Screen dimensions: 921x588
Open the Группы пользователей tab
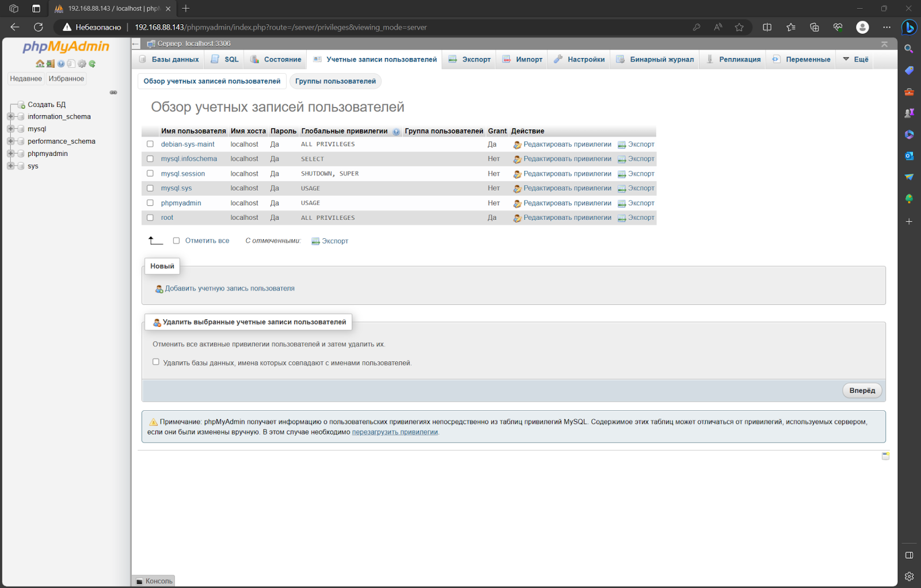336,81
